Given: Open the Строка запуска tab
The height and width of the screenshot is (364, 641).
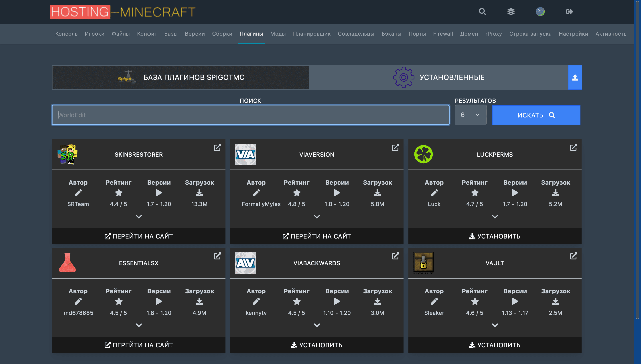Looking at the screenshot, I should point(530,34).
